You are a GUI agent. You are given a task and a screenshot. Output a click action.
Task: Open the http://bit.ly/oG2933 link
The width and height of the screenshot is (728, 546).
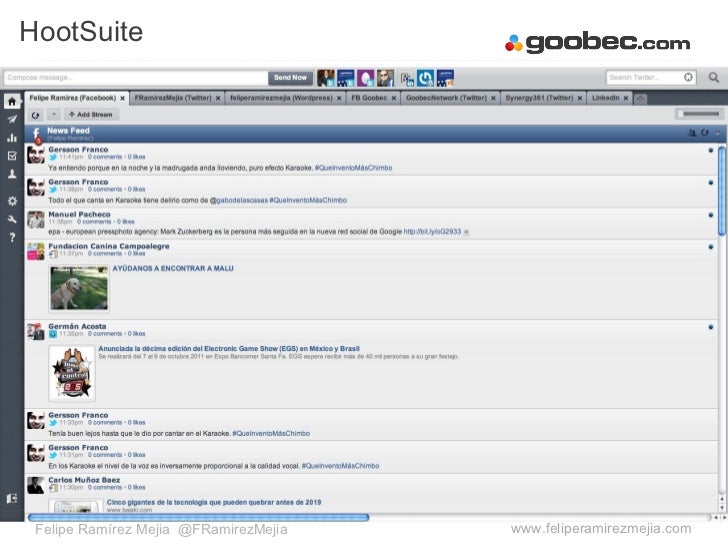tap(432, 231)
